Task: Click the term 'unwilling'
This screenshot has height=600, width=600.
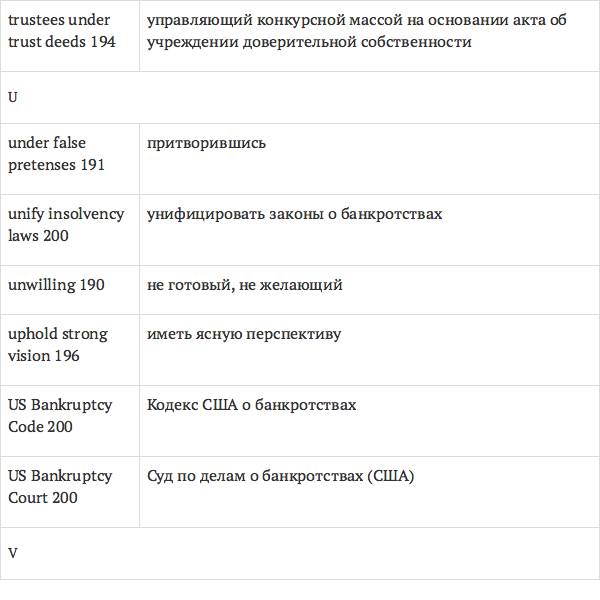Action: 42,285
